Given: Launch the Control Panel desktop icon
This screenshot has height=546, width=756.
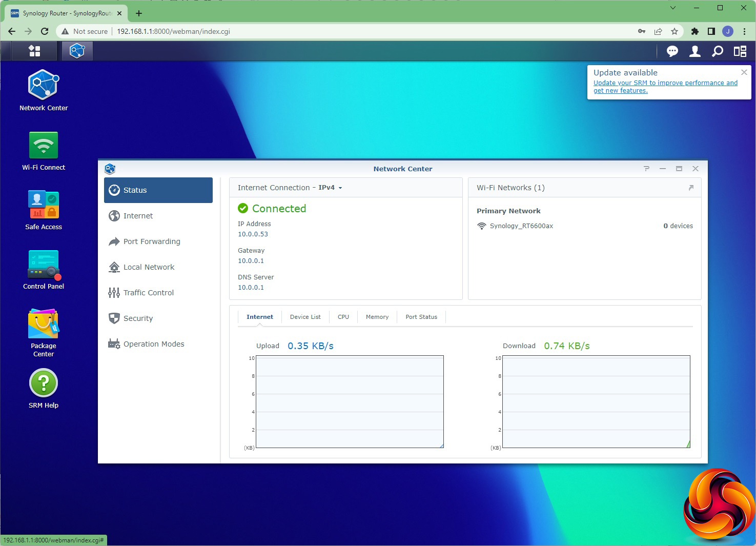Looking at the screenshot, I should pyautogui.click(x=44, y=270).
